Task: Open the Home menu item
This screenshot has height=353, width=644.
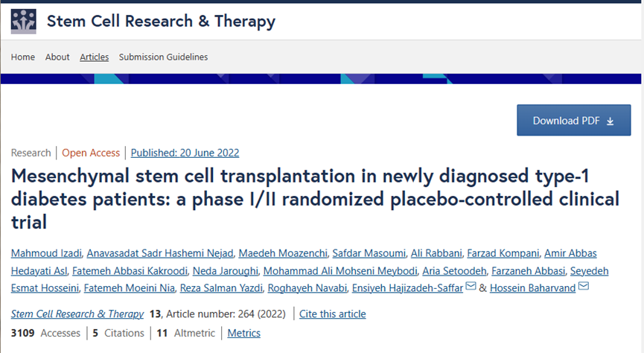Action: (x=23, y=57)
